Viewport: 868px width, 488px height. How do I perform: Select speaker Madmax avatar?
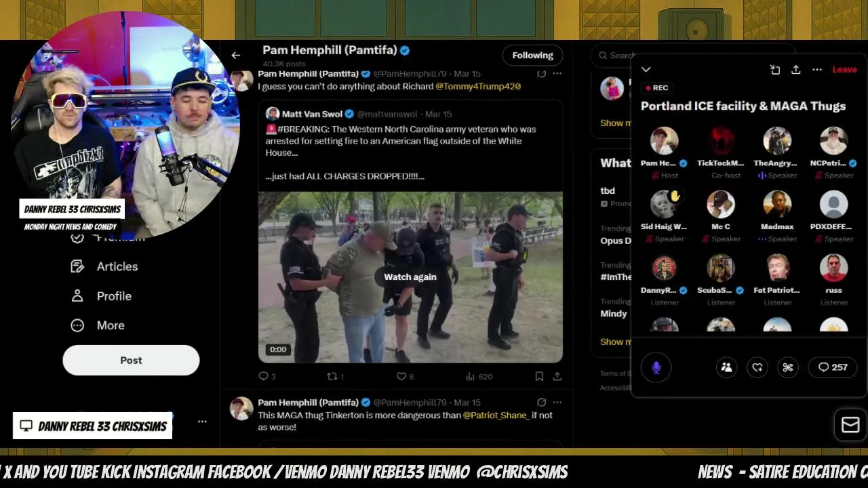coord(777,205)
